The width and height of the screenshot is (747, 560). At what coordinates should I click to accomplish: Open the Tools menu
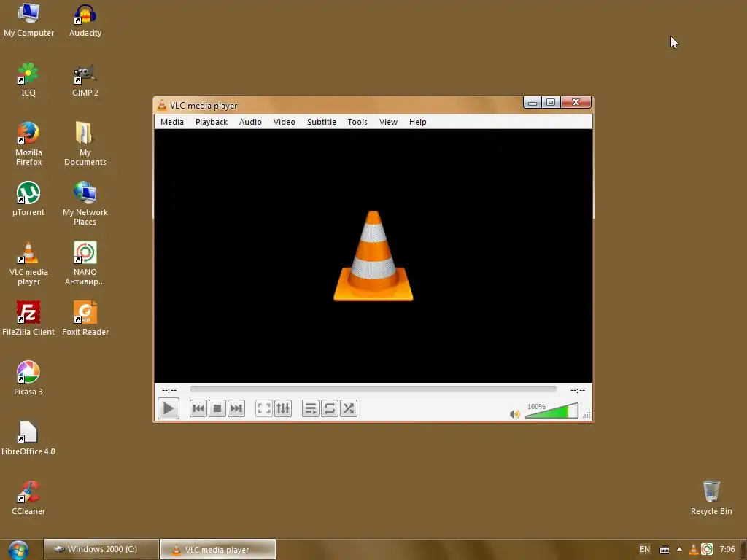click(357, 122)
